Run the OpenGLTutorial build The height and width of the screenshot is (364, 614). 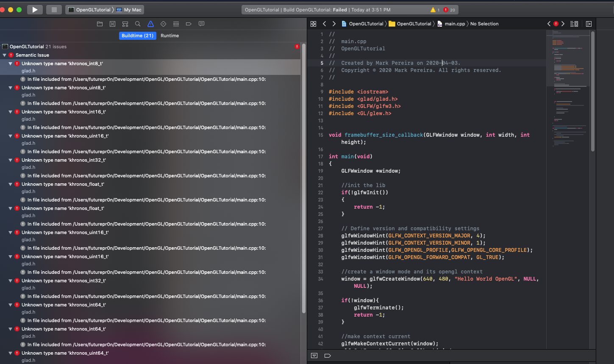click(x=36, y=9)
